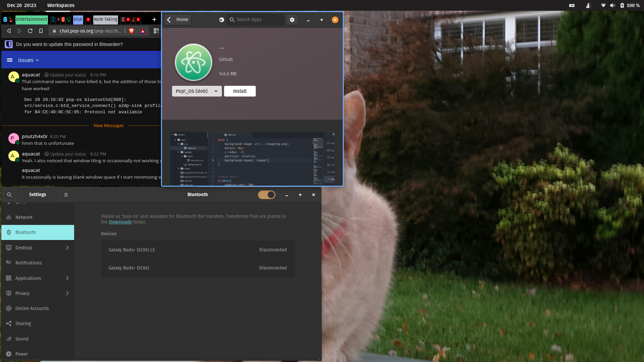Open the clock and calendar in top bar

click(21, 5)
